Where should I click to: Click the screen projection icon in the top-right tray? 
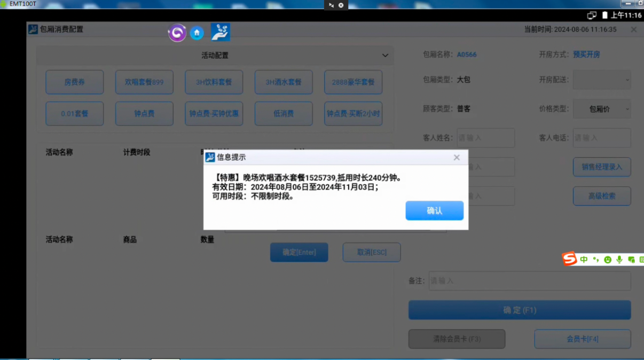pos(592,15)
